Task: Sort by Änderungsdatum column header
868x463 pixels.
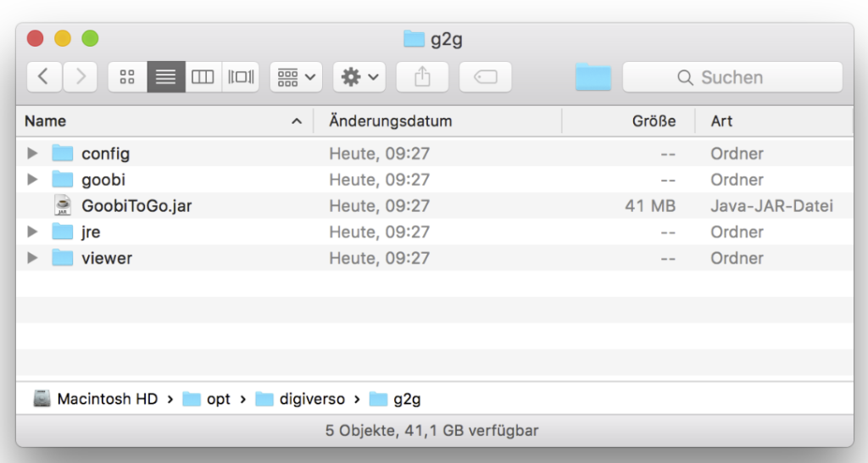Action: (x=437, y=121)
